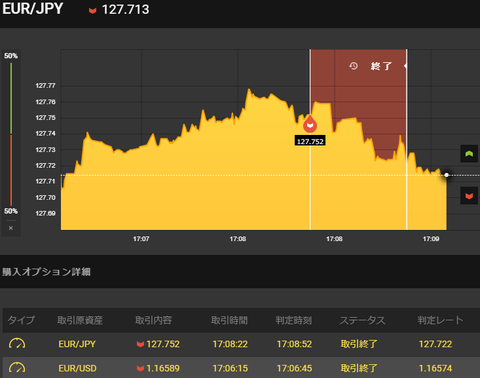Close the sentiment gauge with the X
The height and width of the screenshot is (378, 480).
coord(11,228)
